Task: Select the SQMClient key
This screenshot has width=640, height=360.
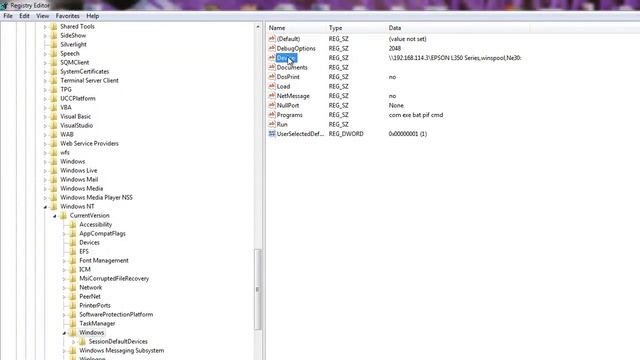Action: tap(75, 62)
